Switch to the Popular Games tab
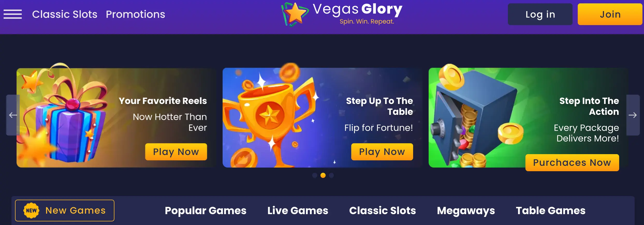This screenshot has width=644, height=225. [x=206, y=211]
